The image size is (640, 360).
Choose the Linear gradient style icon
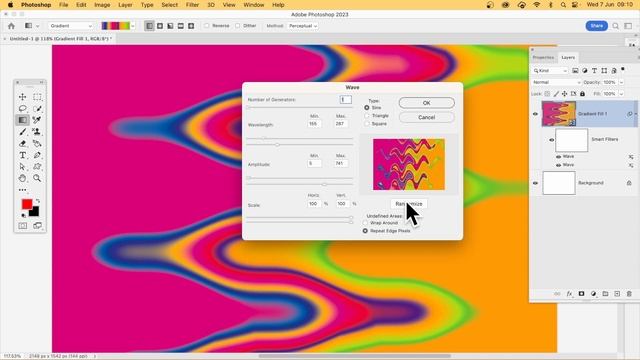point(149,26)
